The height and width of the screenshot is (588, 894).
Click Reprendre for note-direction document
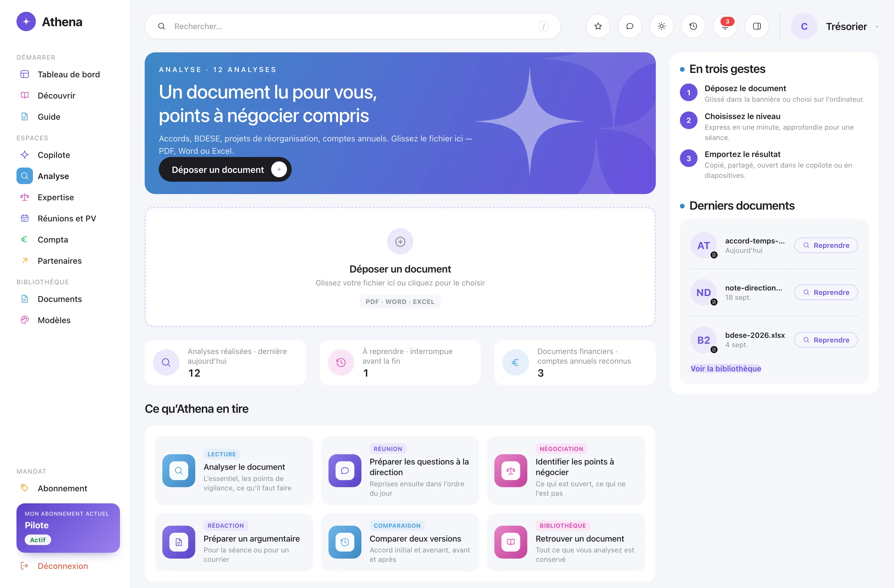click(x=826, y=292)
